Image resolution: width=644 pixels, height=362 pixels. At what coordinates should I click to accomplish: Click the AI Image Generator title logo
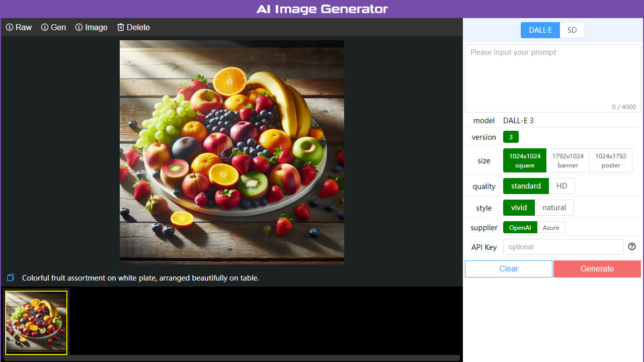point(322,9)
